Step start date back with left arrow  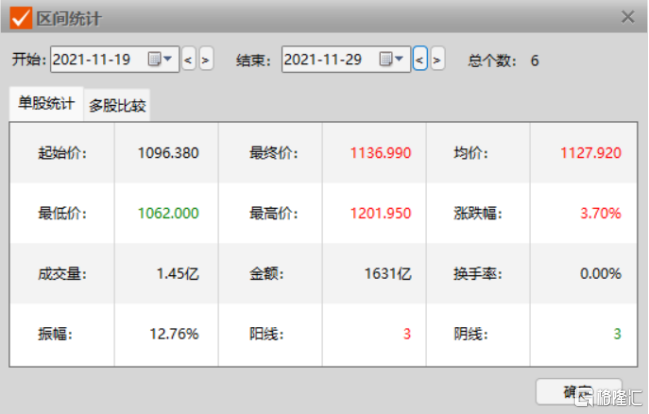[188, 60]
